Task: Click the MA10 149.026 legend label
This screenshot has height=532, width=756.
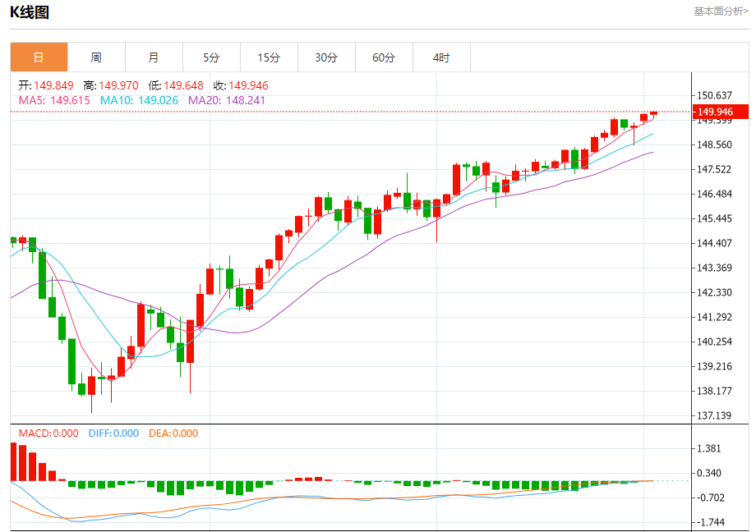Action: [139, 100]
